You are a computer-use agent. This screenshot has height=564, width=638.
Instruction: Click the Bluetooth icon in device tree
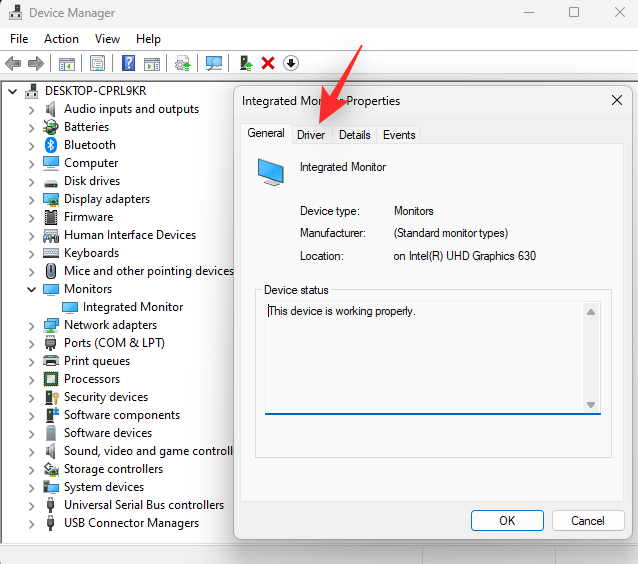pos(51,145)
